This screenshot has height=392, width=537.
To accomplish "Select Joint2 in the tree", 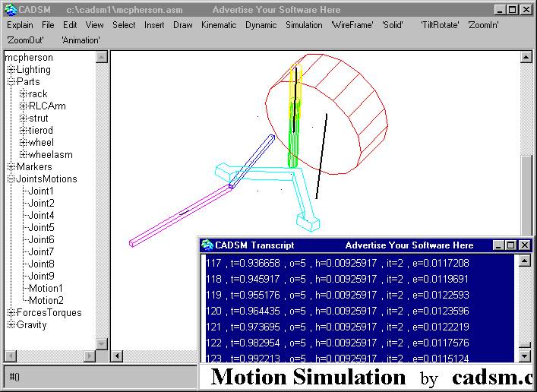I will (x=41, y=203).
